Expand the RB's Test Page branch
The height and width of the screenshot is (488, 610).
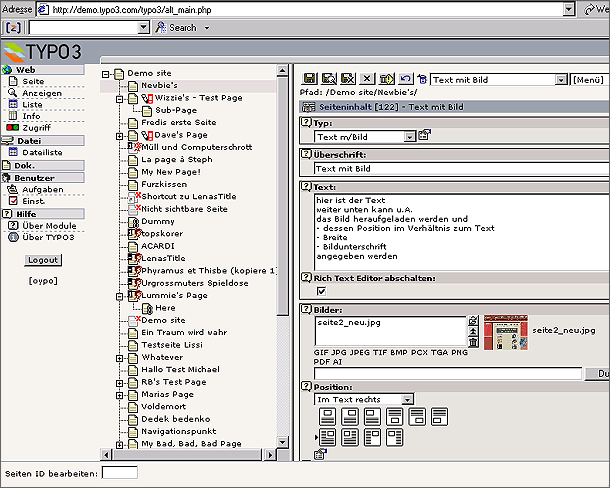(119, 383)
